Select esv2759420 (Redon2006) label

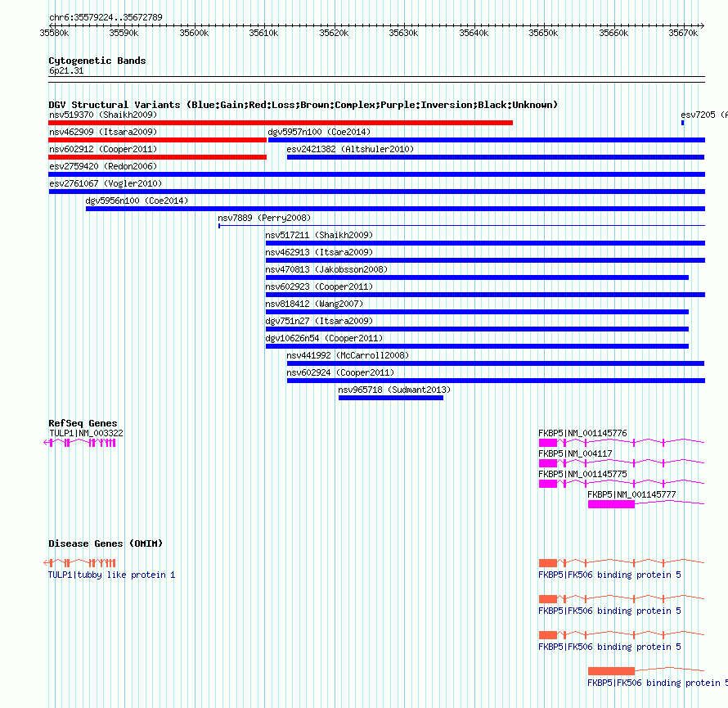[103, 166]
